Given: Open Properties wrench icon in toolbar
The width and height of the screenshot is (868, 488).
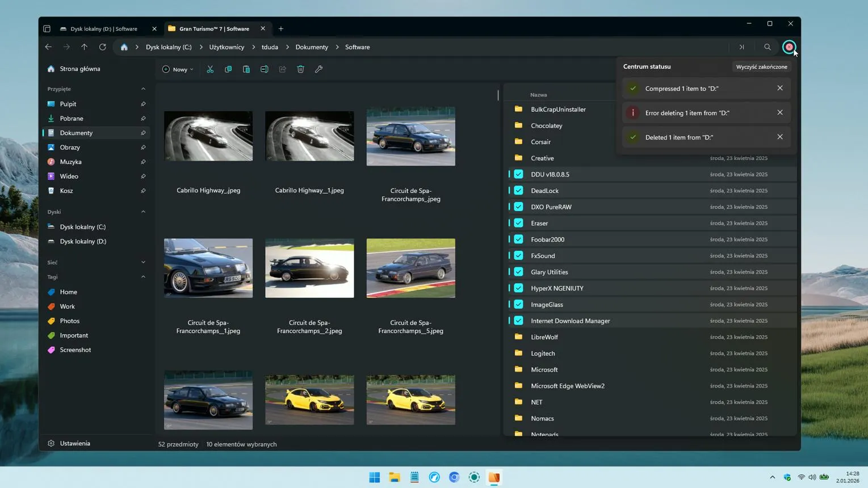Looking at the screenshot, I should 319,69.
